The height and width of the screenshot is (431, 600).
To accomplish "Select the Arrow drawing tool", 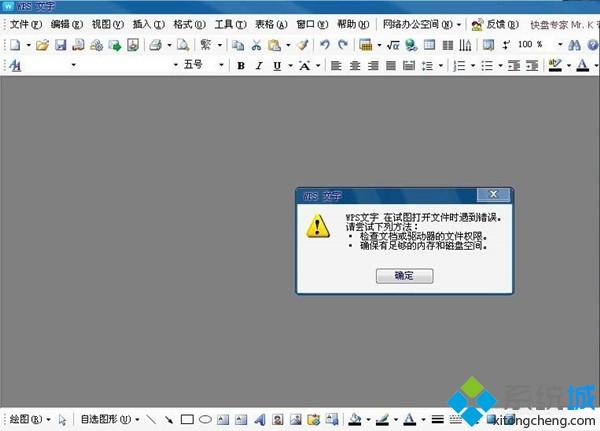I will 169,420.
